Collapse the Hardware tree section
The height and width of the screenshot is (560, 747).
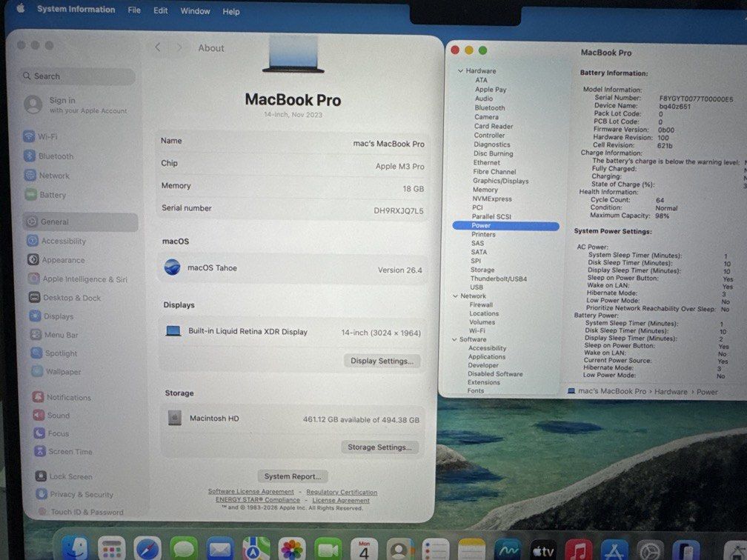pos(460,71)
